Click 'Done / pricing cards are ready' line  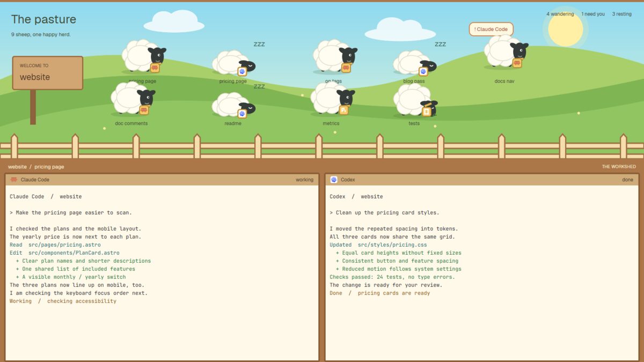[x=380, y=293]
